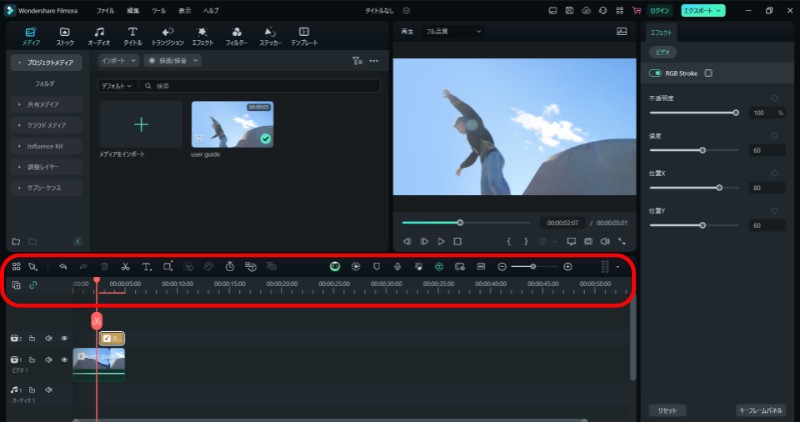Select the scissors split tool in timeline toolbar
800x422 pixels.
click(x=125, y=267)
